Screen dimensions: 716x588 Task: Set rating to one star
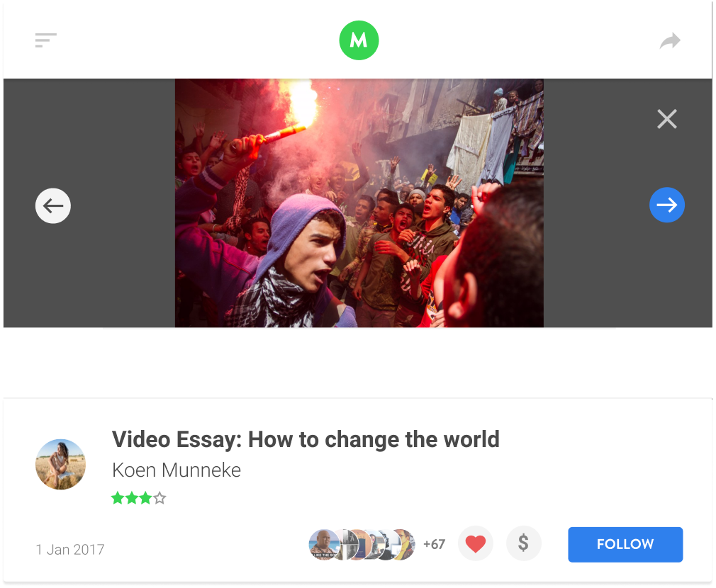(118, 498)
